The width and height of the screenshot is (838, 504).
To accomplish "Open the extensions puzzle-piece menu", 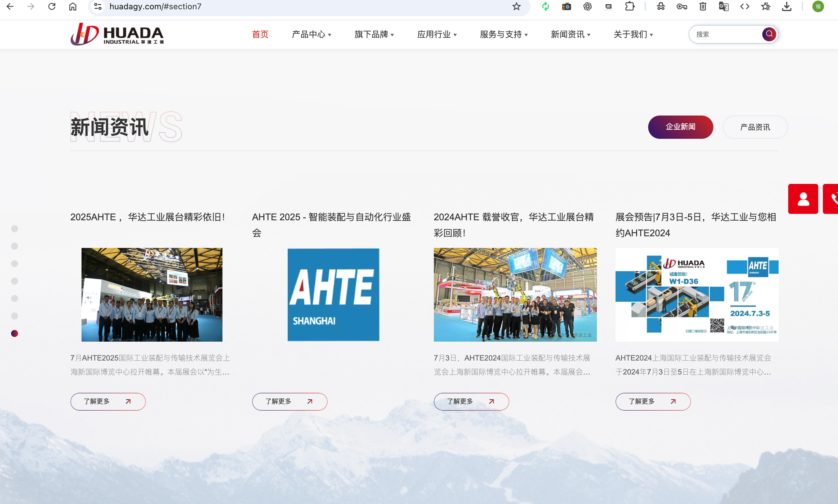I will click(630, 6).
